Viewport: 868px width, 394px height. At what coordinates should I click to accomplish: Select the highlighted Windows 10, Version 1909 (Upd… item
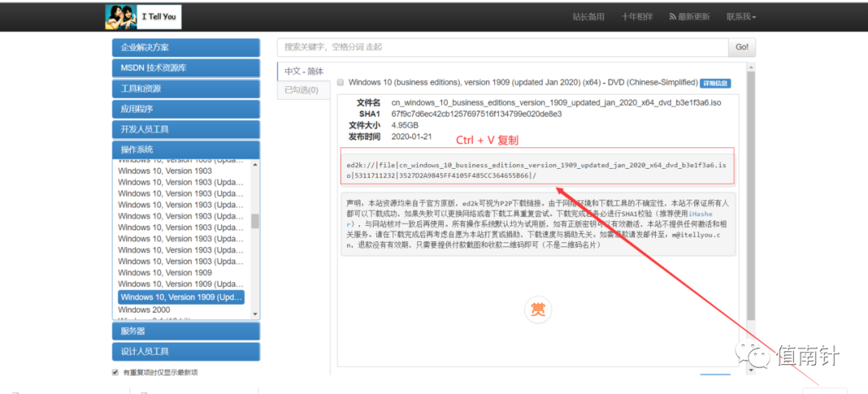click(x=181, y=297)
